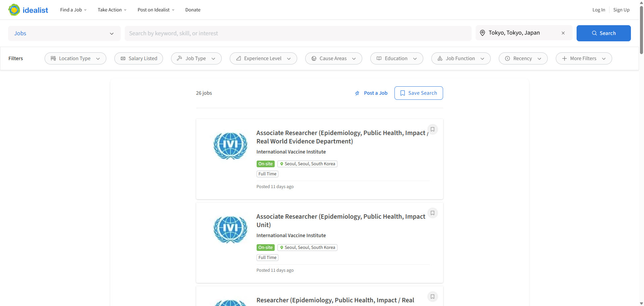This screenshot has width=644, height=306.
Task: Focus the keyword search input field
Action: (x=298, y=33)
